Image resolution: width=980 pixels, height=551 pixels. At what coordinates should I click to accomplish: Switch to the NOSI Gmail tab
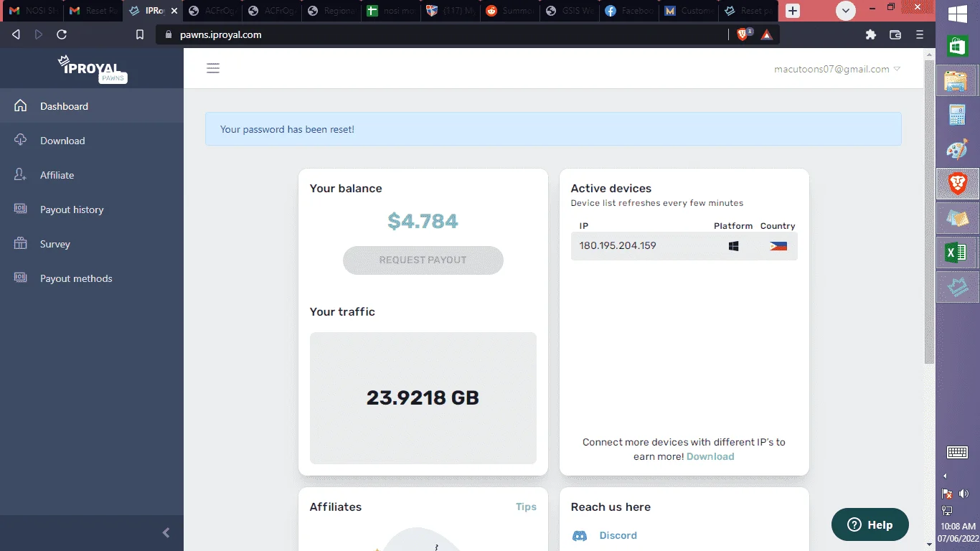[x=32, y=11]
